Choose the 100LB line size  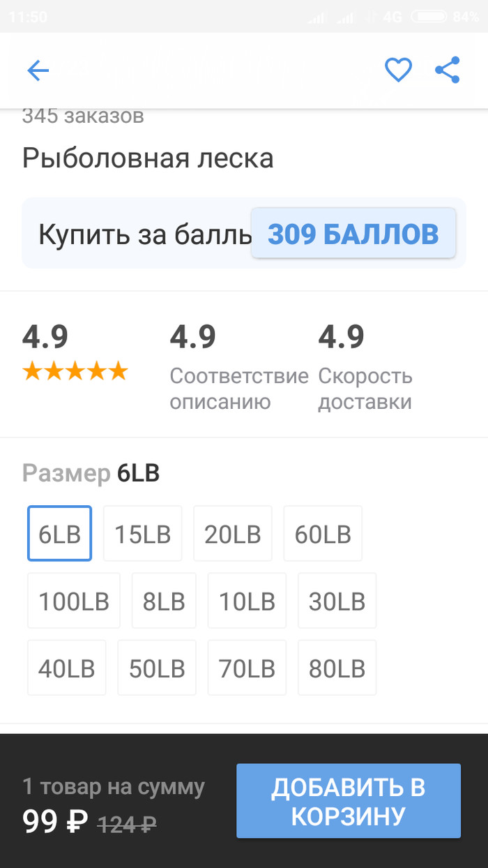click(x=74, y=601)
